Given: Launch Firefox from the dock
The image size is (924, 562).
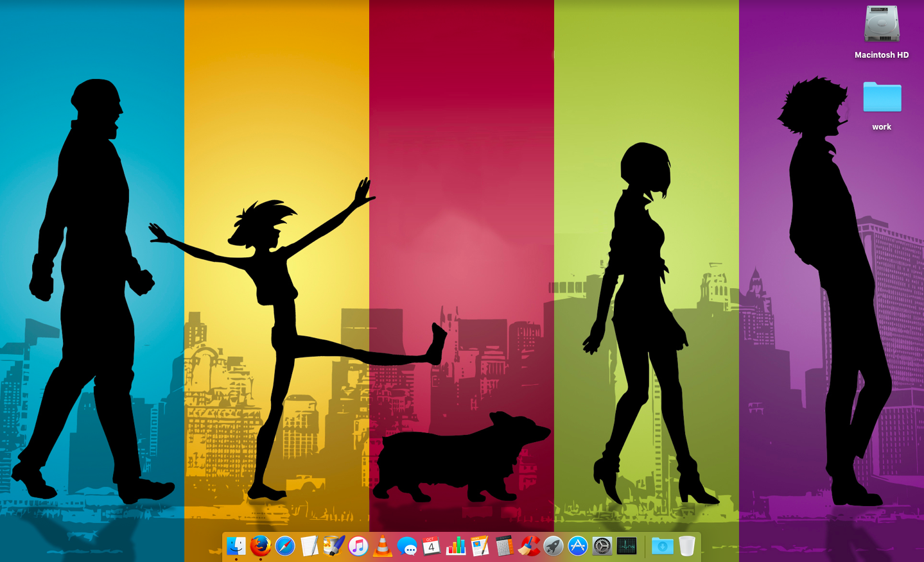Looking at the screenshot, I should 261,546.
